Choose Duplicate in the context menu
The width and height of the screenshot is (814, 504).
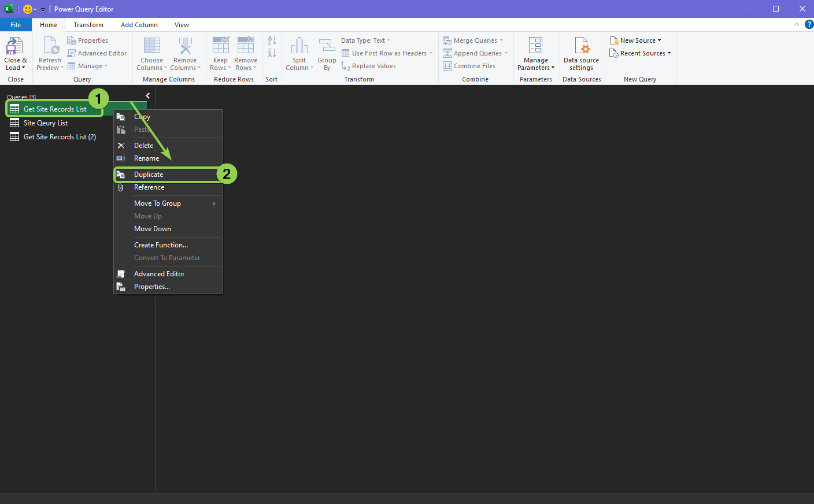[x=168, y=175]
